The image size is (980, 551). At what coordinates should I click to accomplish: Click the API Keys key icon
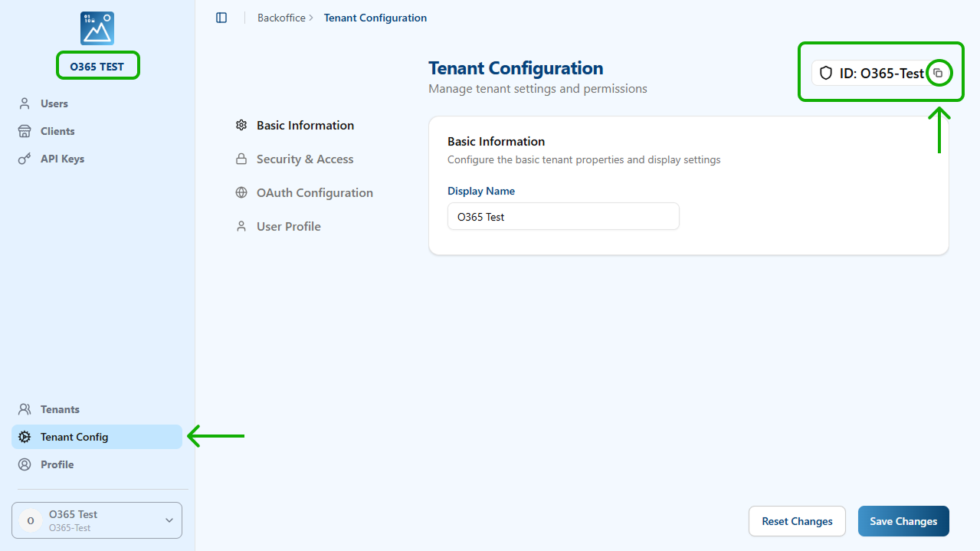25,159
